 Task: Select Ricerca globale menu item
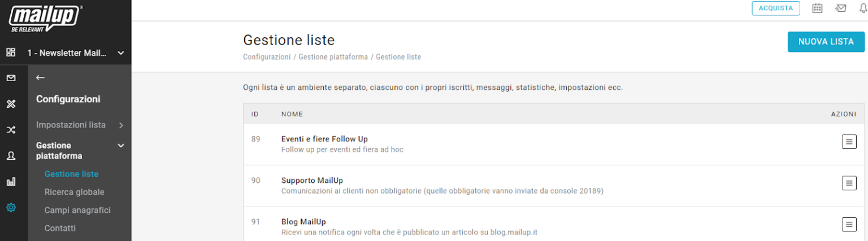tap(75, 192)
